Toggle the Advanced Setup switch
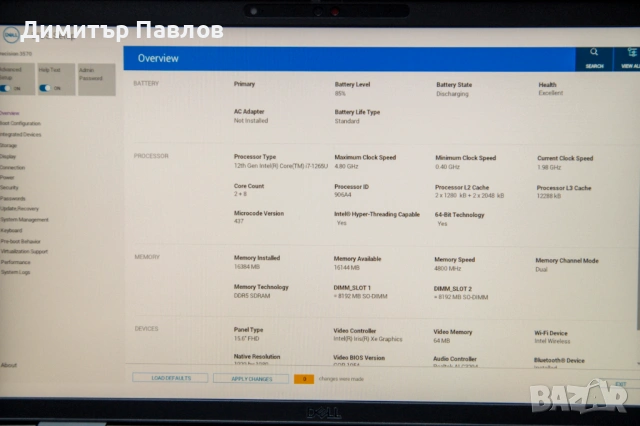The image size is (640, 426). [x=15, y=87]
